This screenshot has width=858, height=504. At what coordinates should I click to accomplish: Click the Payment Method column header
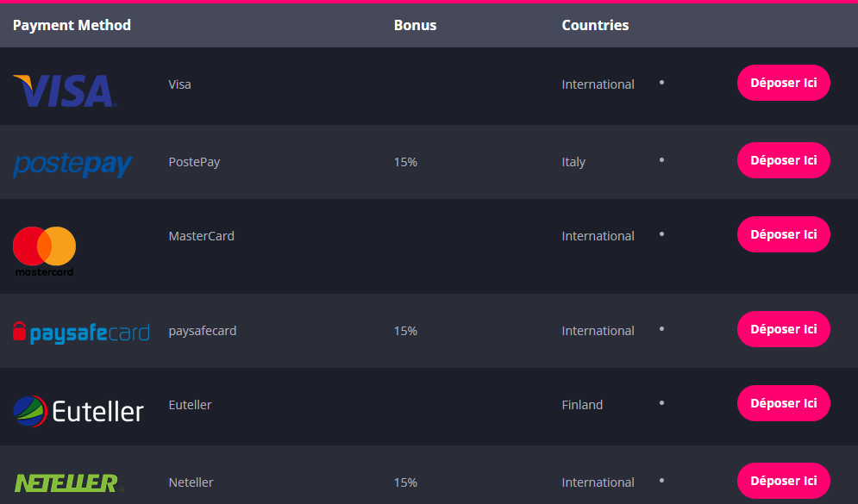[72, 25]
